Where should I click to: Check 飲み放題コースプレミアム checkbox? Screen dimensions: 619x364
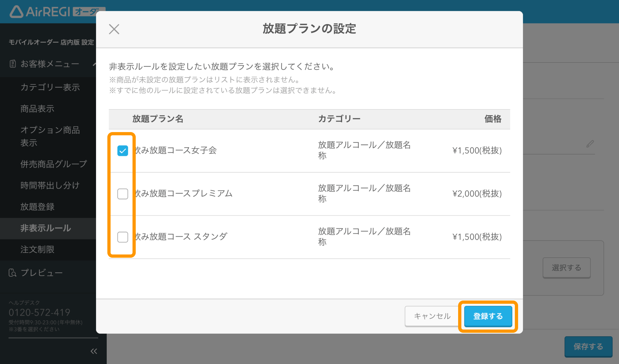tap(123, 194)
